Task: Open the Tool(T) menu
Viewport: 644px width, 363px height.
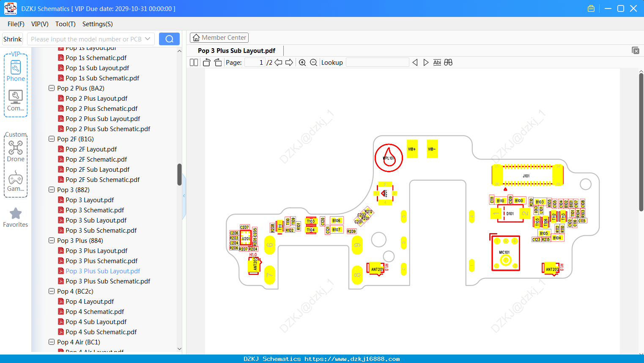Action: 66,24
